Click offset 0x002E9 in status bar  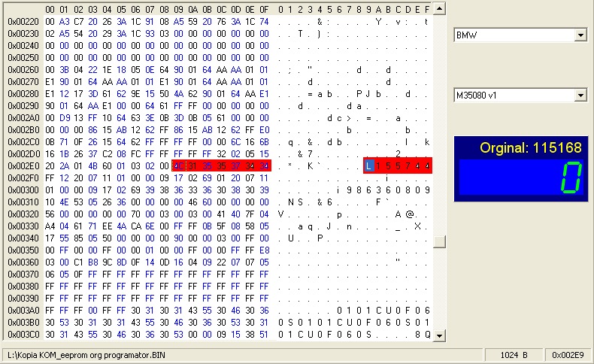click(568, 355)
